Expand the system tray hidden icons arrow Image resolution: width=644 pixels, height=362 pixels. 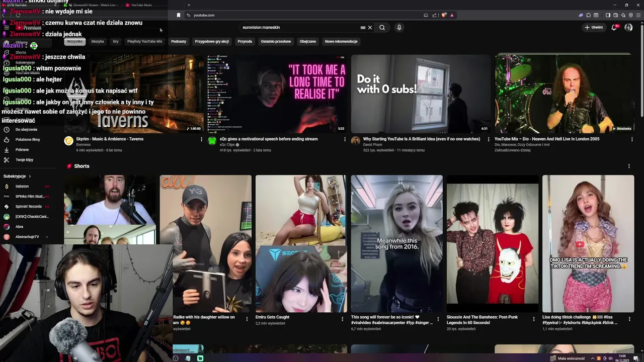point(592,358)
